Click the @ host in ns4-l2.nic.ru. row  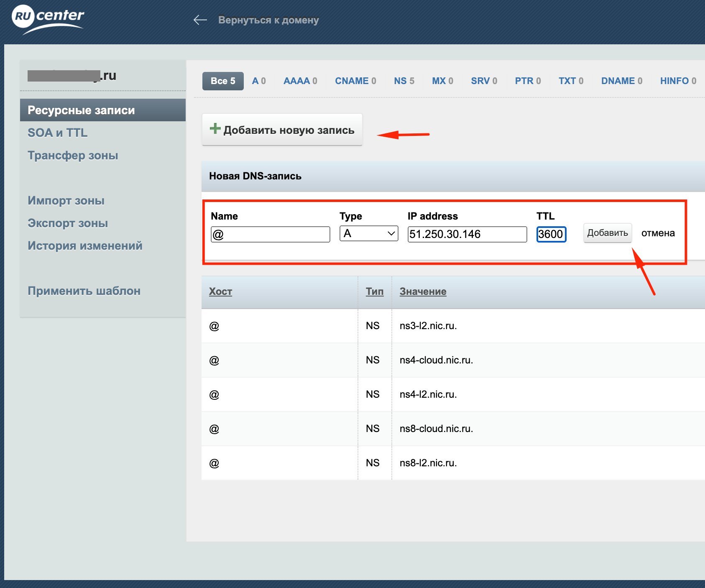(214, 394)
